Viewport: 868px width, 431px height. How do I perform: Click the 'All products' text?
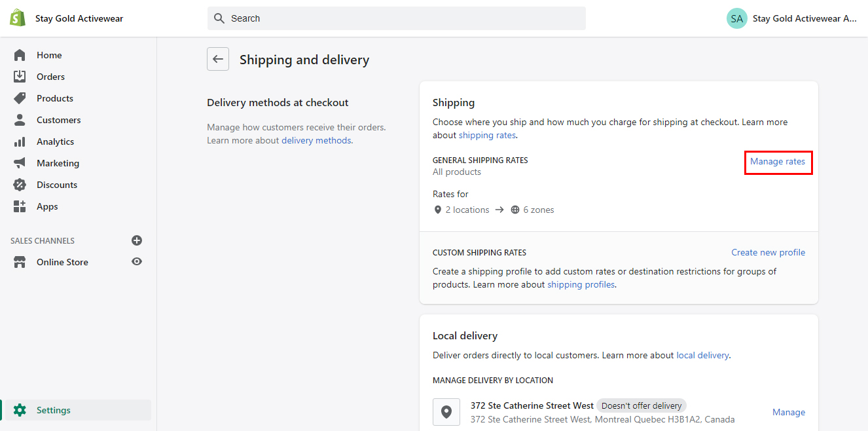tap(457, 172)
